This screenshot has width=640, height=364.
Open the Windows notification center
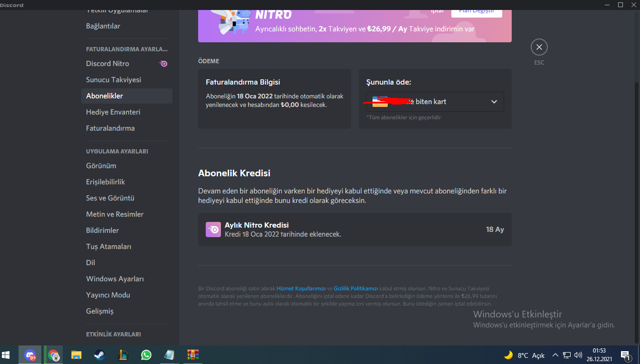coord(625,355)
